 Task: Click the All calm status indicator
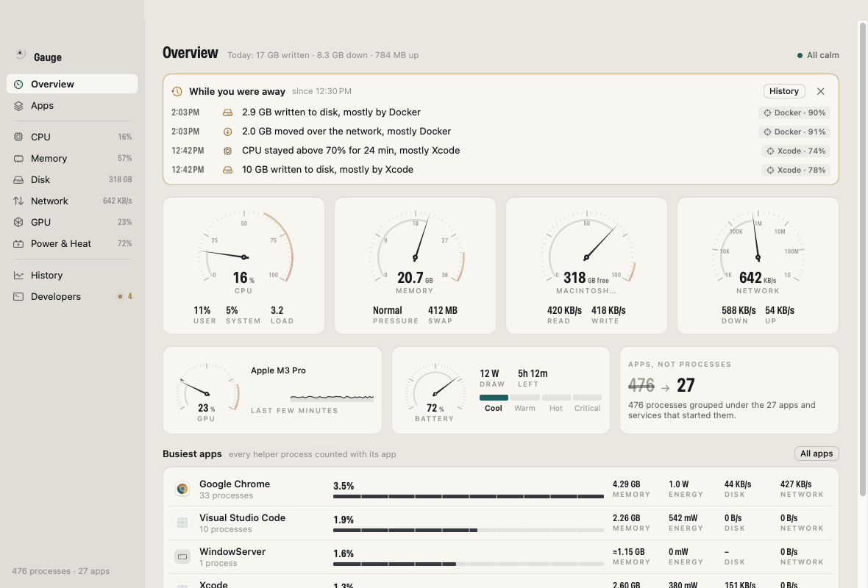click(818, 55)
